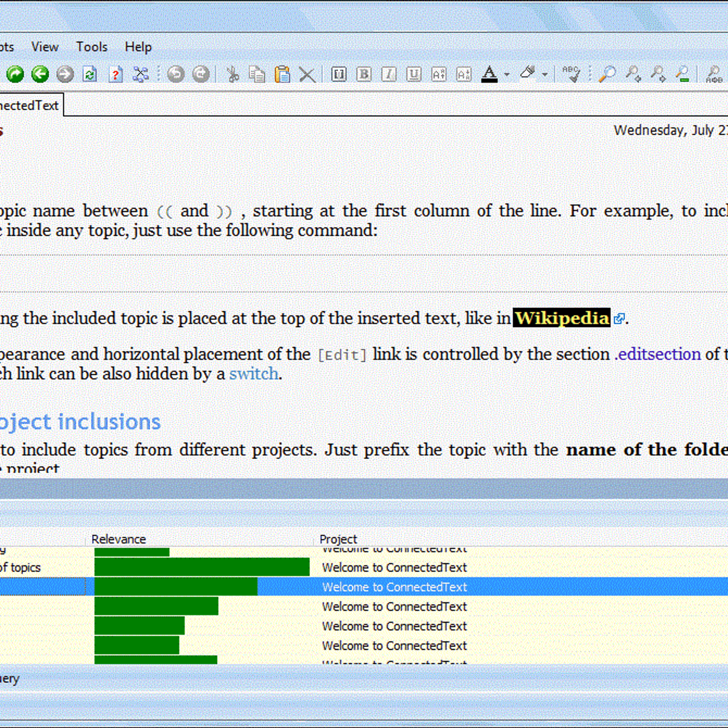The height and width of the screenshot is (728, 728).
Task: Open the Help menu
Action: click(138, 47)
